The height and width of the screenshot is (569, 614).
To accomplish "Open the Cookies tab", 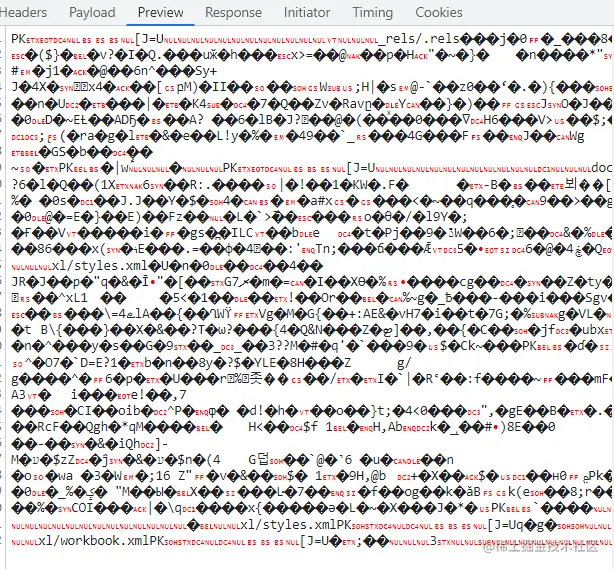I will point(439,13).
